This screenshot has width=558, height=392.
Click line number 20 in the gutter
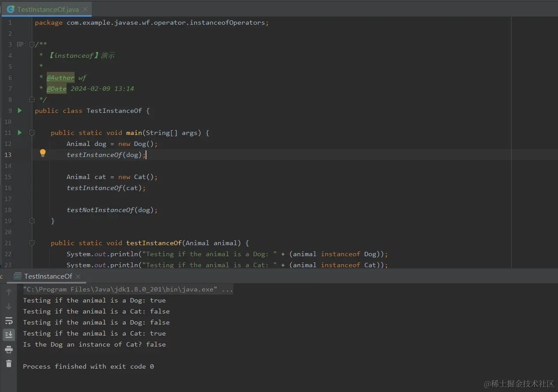(x=8, y=232)
